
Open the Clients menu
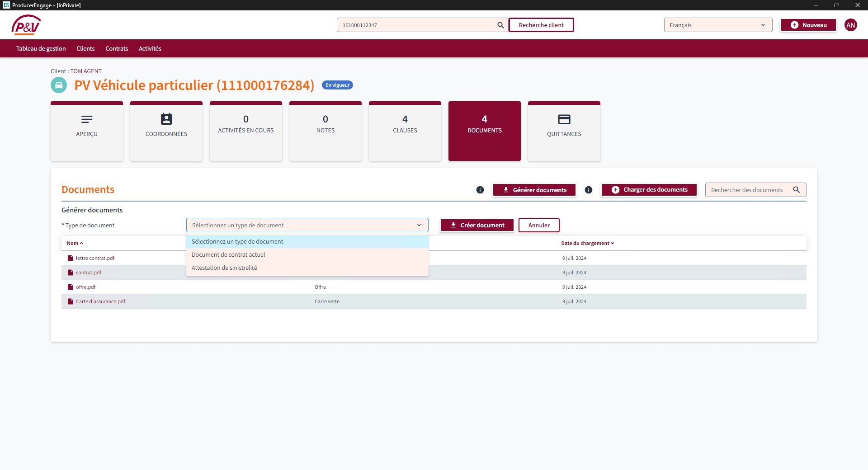coord(85,48)
